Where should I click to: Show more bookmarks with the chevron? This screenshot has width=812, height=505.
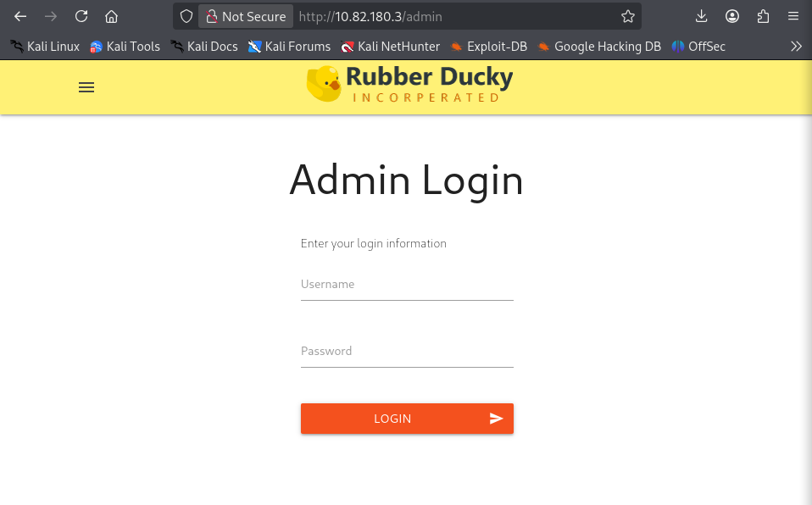click(x=796, y=47)
